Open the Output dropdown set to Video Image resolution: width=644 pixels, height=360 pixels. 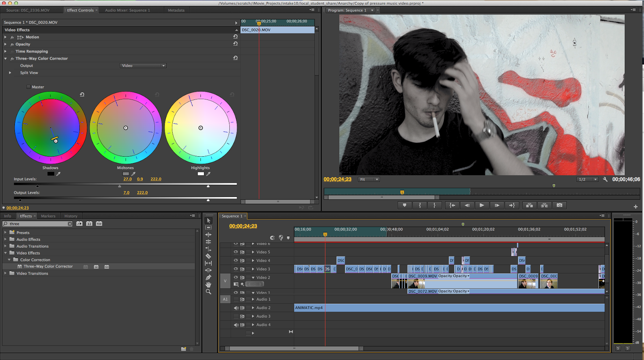[143, 66]
